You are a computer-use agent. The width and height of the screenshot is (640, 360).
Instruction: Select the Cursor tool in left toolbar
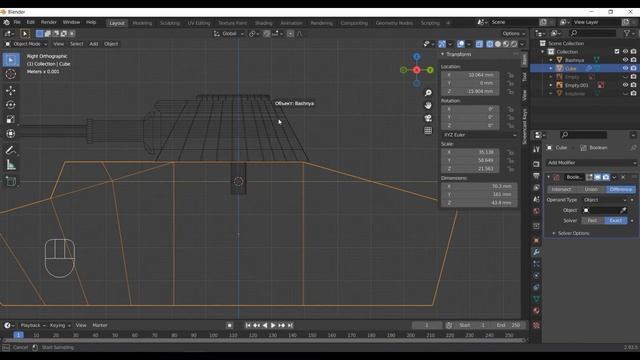[x=11, y=74]
